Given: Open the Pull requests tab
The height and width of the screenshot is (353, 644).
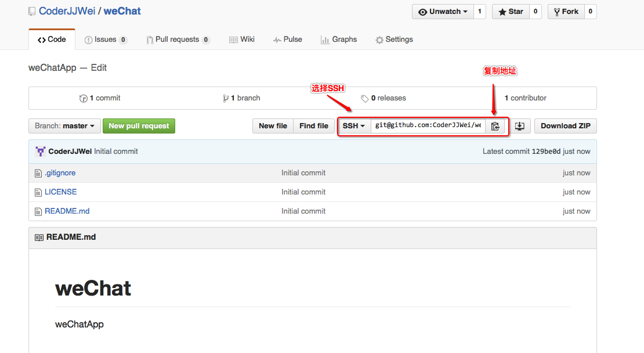Looking at the screenshot, I should [x=178, y=39].
